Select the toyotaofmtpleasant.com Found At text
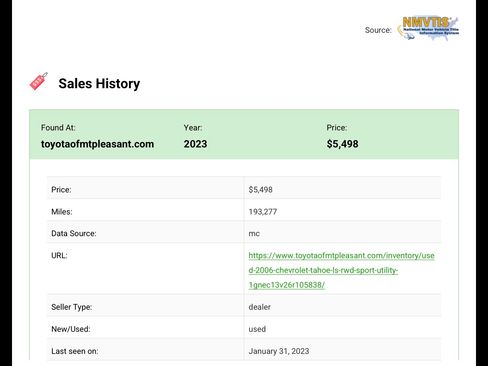Viewport: 488px width, 366px height. (97, 144)
